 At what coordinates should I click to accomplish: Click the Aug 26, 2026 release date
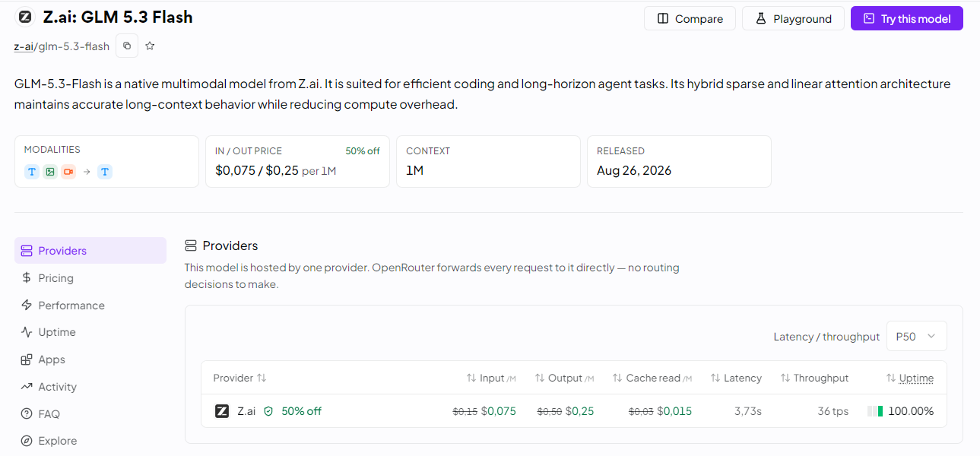634,170
